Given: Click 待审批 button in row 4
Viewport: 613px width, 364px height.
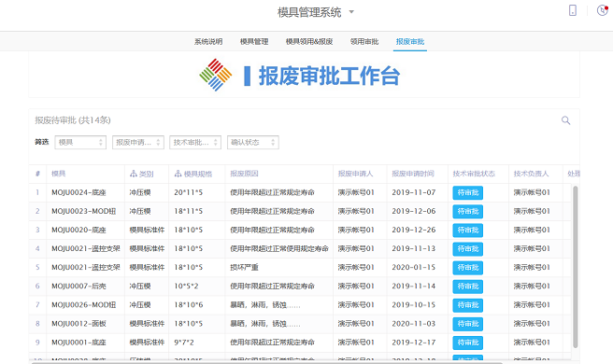Looking at the screenshot, I should pyautogui.click(x=468, y=249).
